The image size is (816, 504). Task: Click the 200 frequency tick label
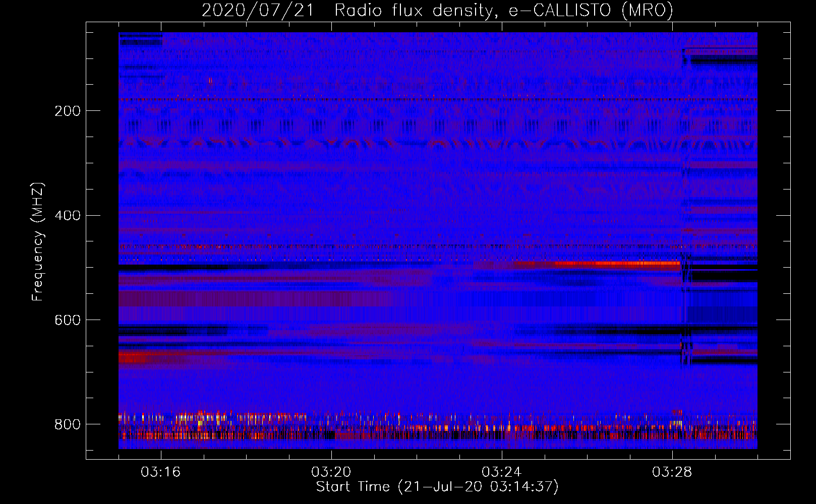click(x=68, y=111)
